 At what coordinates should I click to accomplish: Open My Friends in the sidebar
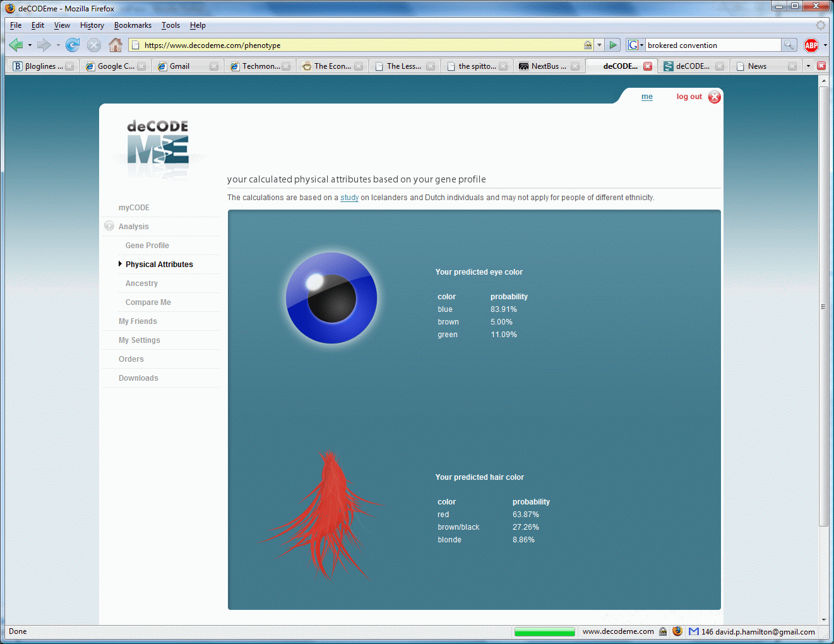tap(138, 321)
